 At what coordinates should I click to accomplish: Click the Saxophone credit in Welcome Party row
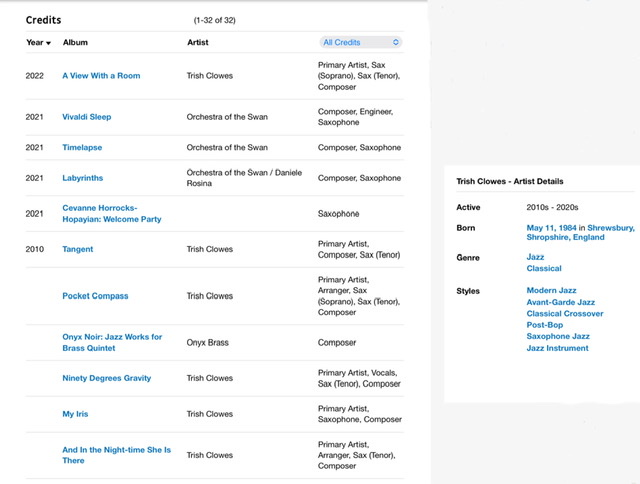pyautogui.click(x=338, y=214)
